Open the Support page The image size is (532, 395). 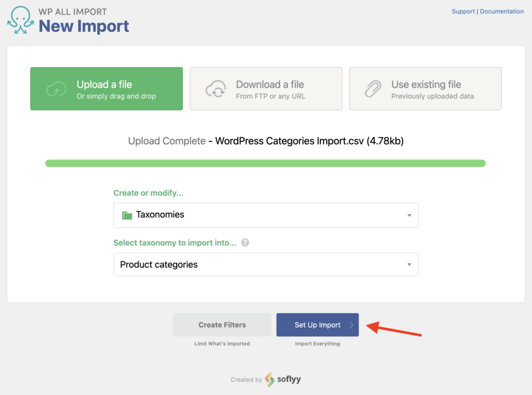tap(463, 11)
